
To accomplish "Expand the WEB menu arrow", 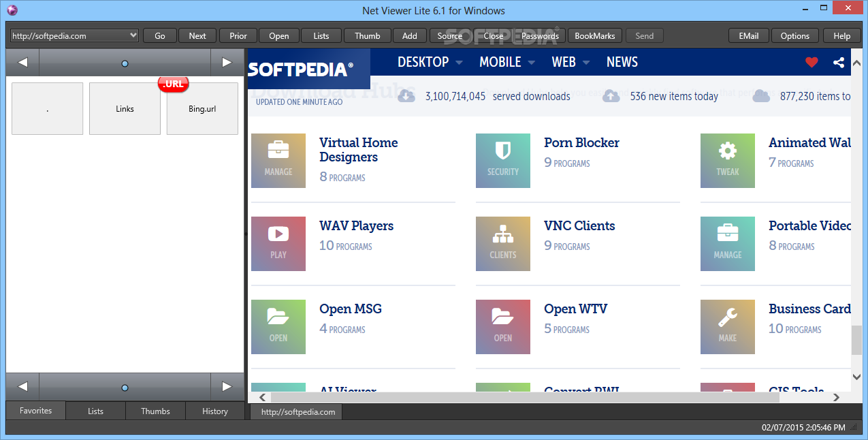I will point(586,63).
